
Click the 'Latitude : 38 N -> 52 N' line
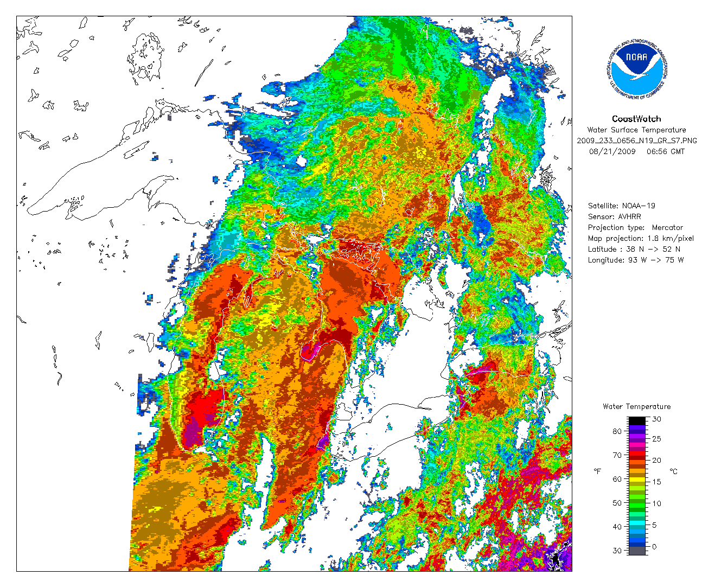pyautogui.click(x=634, y=250)
